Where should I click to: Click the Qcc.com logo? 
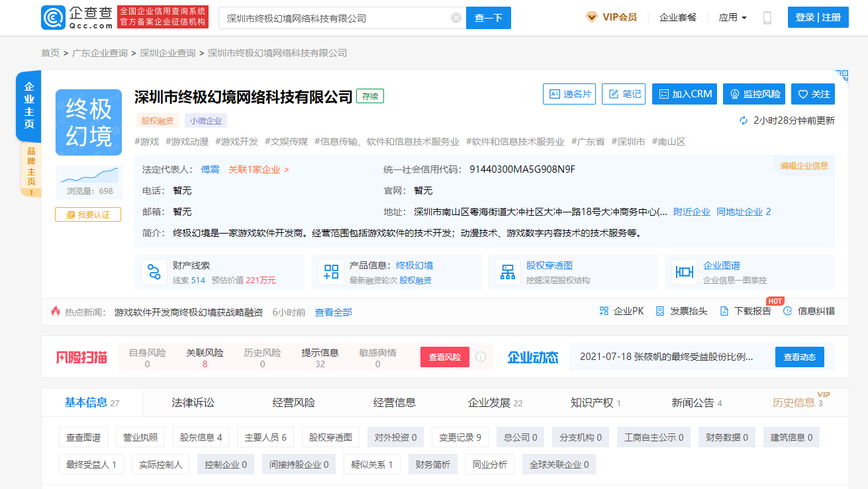77,17
